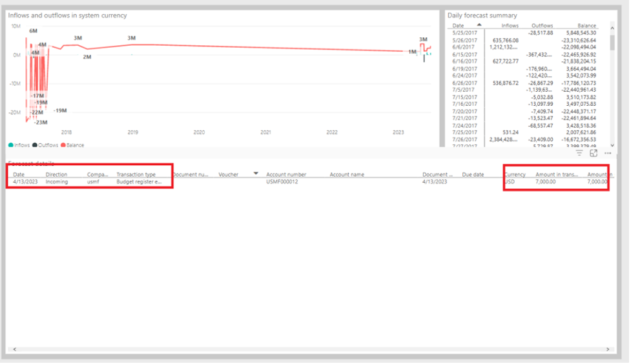Select Inflows legend marker in chart
The width and height of the screenshot is (631, 364).
11,145
